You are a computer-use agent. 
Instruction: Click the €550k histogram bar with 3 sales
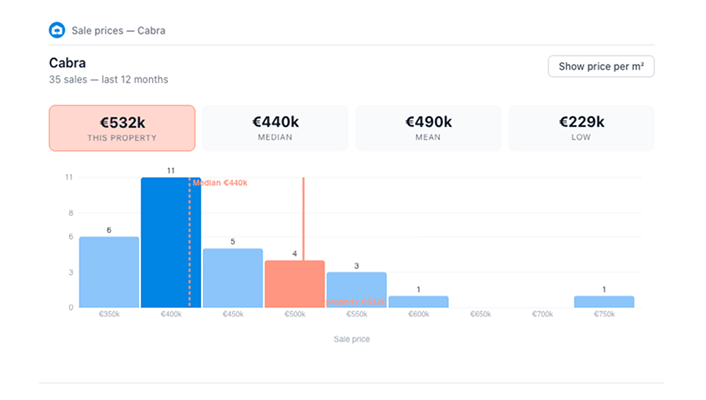click(356, 290)
